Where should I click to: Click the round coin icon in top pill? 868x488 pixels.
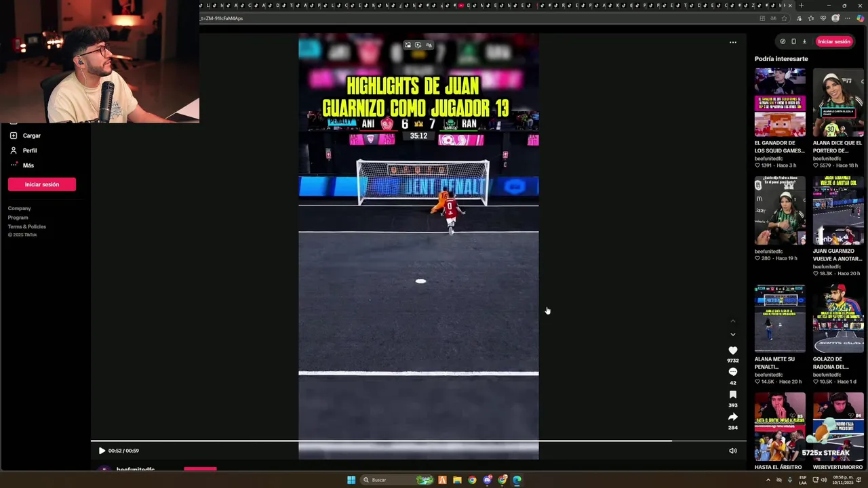783,41
